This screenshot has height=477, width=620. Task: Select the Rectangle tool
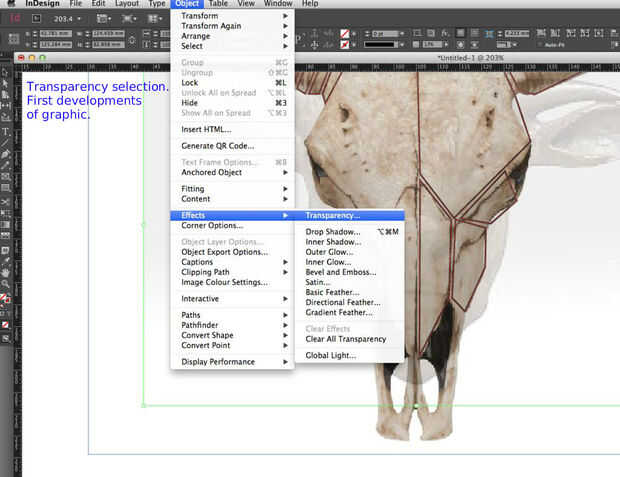tap(5, 188)
